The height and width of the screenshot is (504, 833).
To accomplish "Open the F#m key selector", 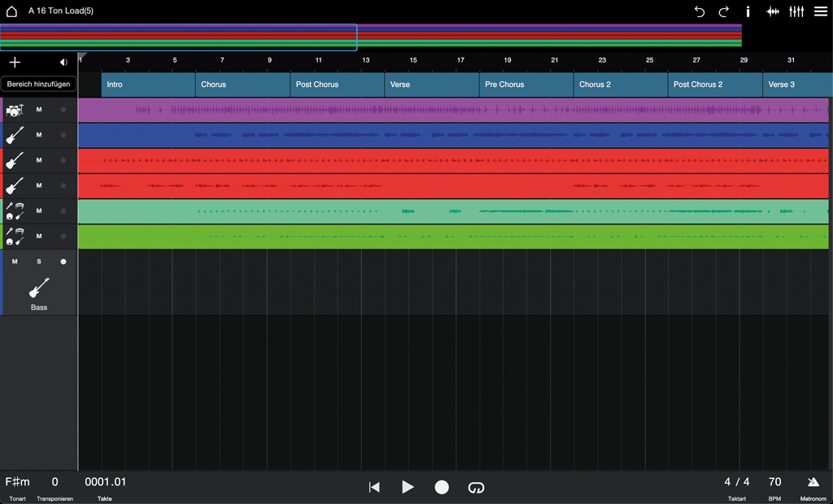I will click(17, 482).
